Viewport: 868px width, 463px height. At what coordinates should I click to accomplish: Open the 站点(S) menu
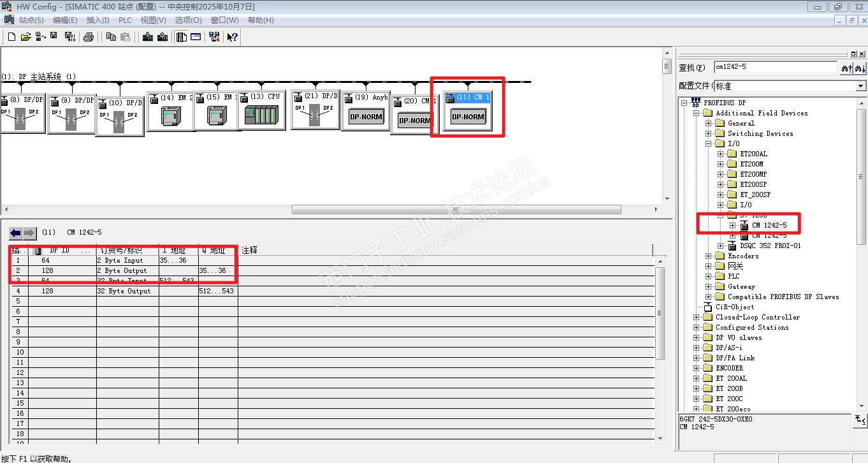click(x=31, y=20)
